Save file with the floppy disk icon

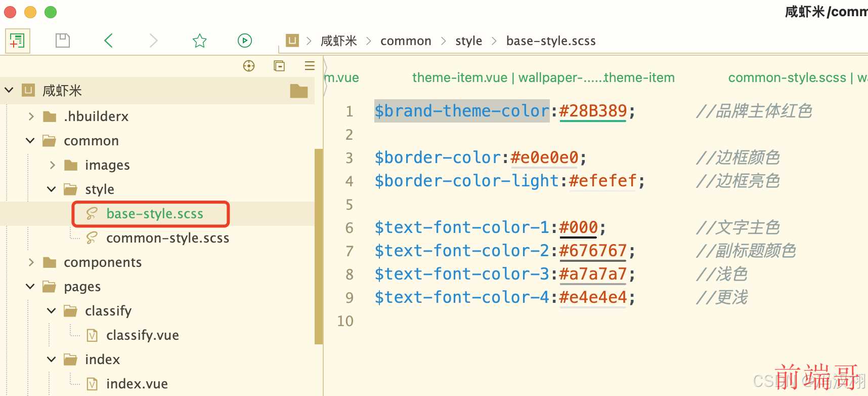(x=63, y=41)
